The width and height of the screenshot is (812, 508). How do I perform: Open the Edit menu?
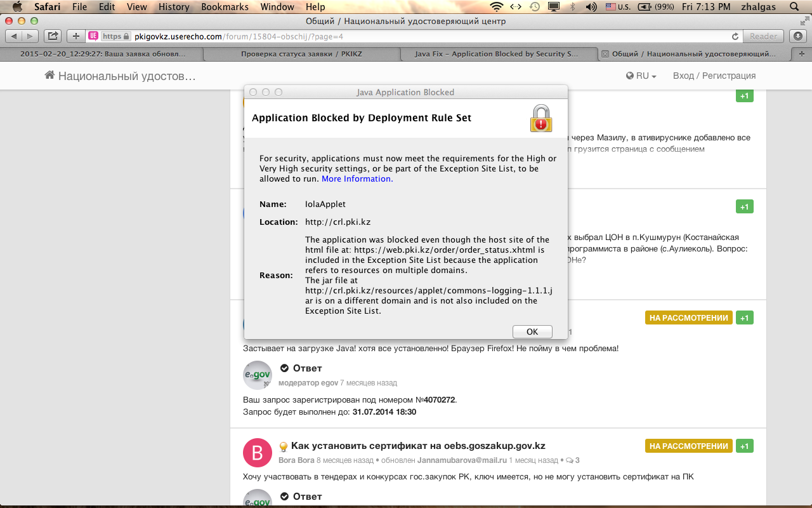(x=107, y=7)
